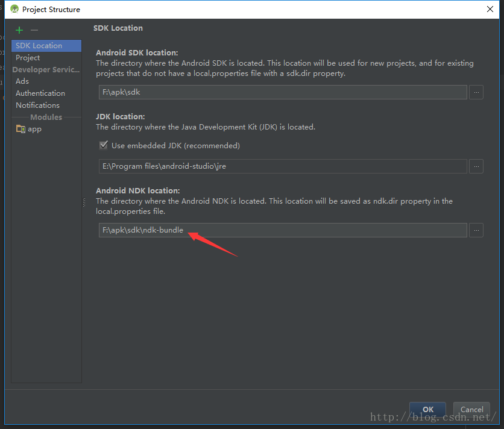504x429 pixels.
Task: Dismiss dialog with the Cancel button
Action: (x=471, y=409)
